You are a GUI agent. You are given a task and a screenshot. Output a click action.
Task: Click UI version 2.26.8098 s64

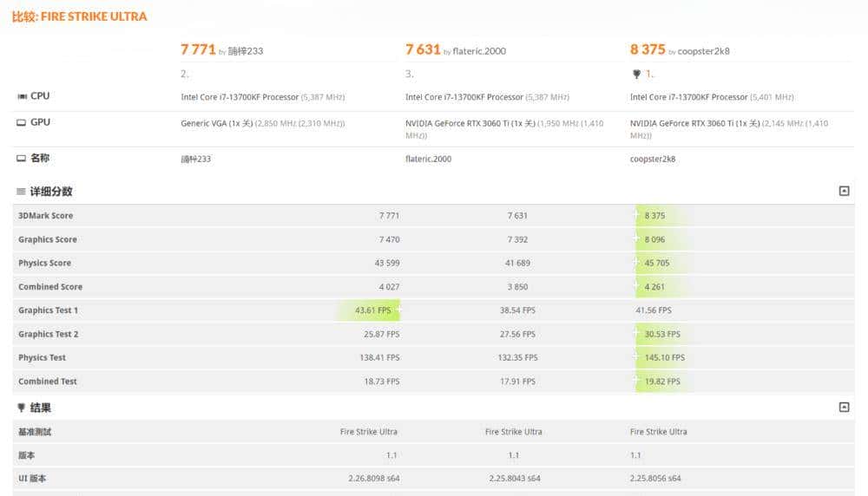pos(373,479)
